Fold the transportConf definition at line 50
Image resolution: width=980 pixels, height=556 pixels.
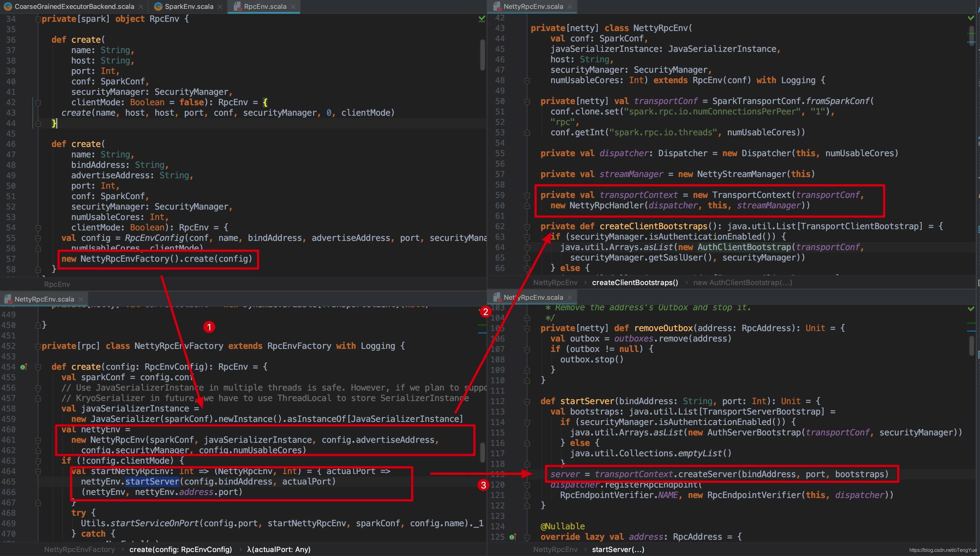click(x=527, y=101)
